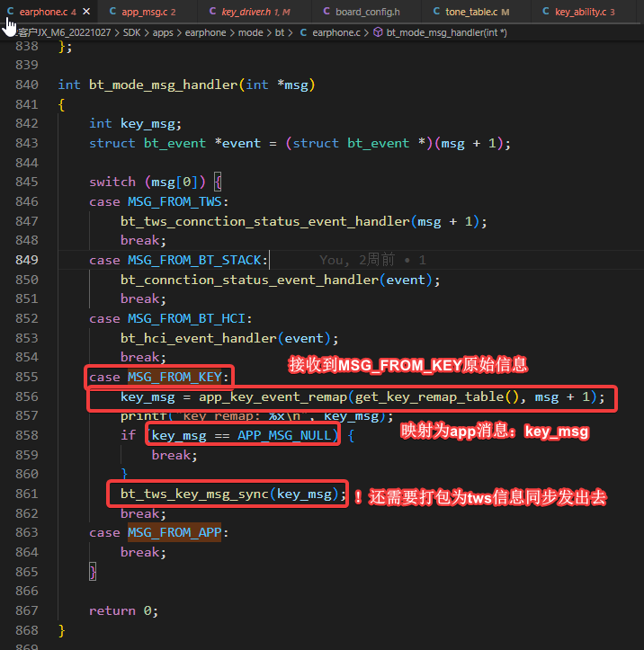Click line number 840 in gutter
The height and width of the screenshot is (650, 644).
tap(27, 85)
